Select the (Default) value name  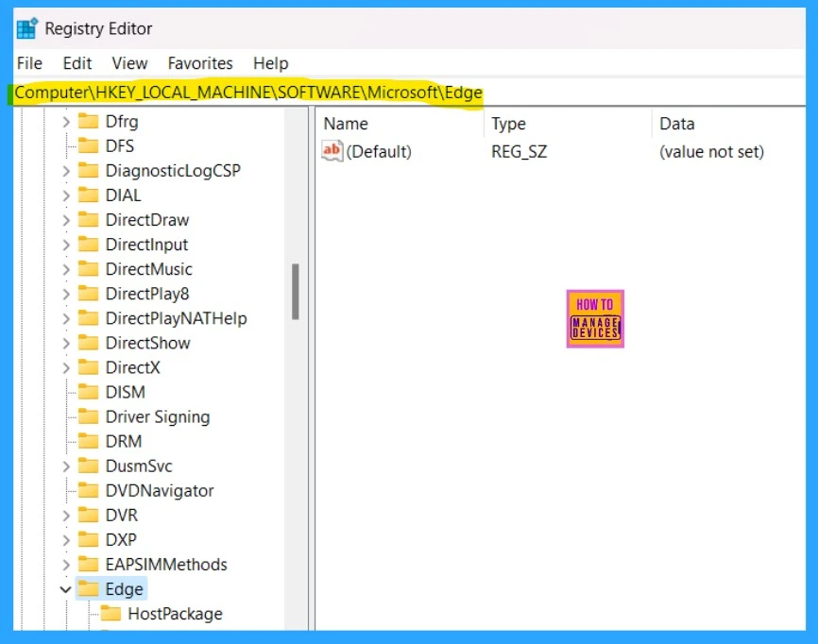(x=379, y=152)
